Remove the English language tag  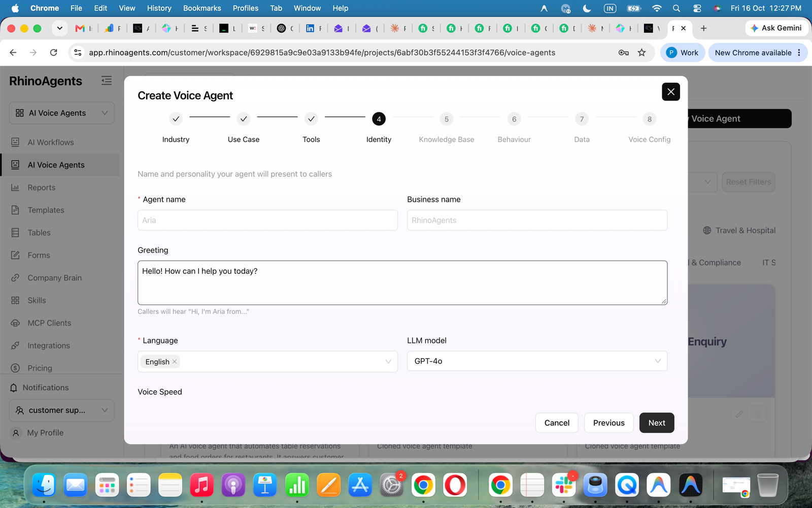(x=175, y=362)
